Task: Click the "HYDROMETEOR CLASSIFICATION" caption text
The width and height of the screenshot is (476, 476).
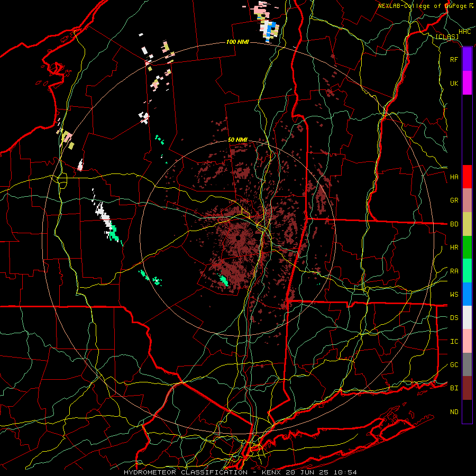Action: (186, 472)
